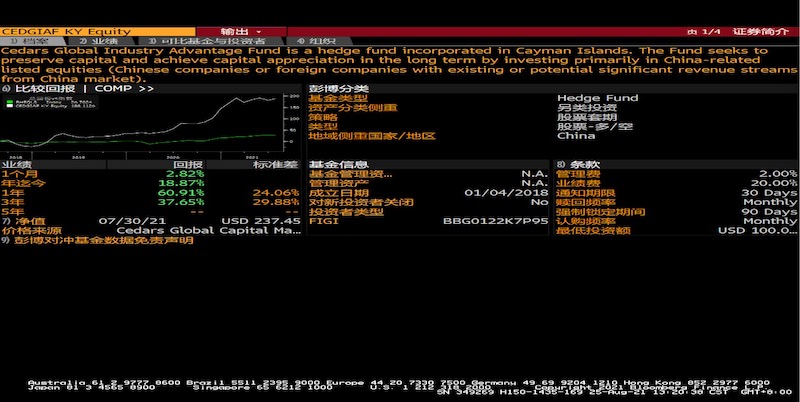Switch to the 业绩 tab
The image size is (800, 402).
pyautogui.click(x=100, y=41)
